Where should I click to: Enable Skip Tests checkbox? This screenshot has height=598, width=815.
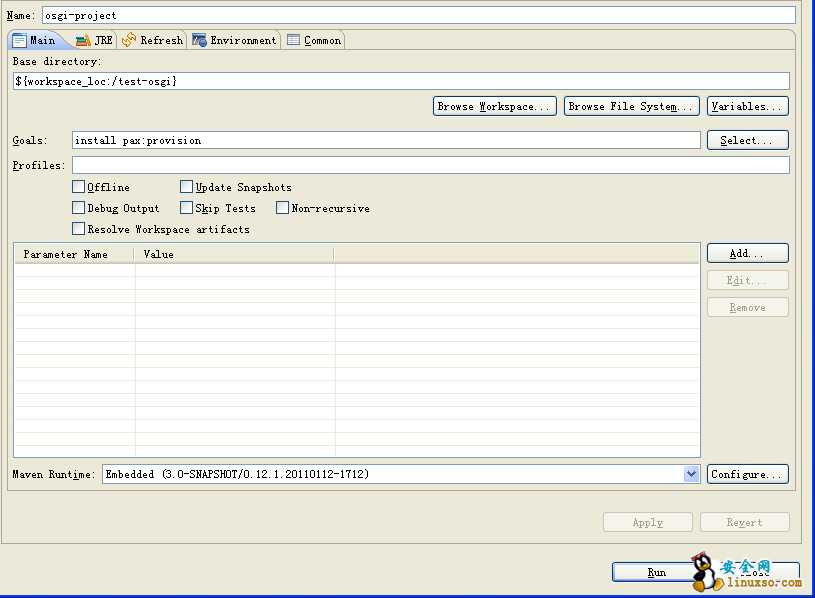pos(187,208)
